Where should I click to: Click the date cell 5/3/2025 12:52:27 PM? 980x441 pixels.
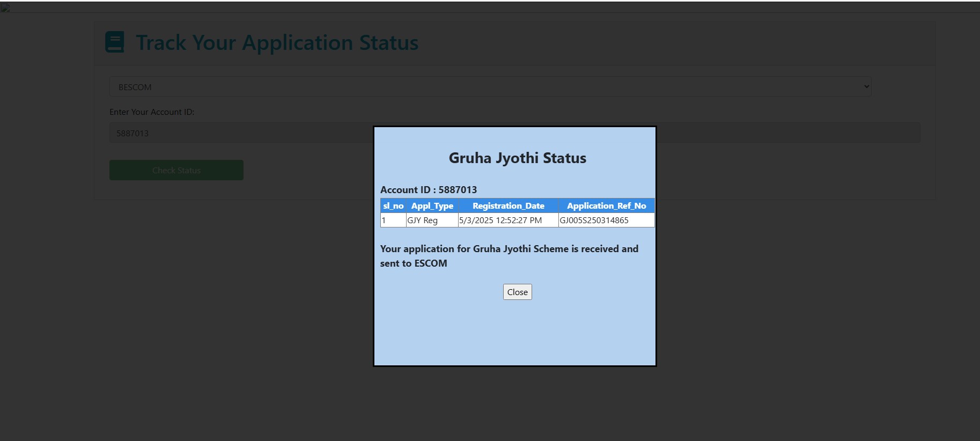click(508, 220)
